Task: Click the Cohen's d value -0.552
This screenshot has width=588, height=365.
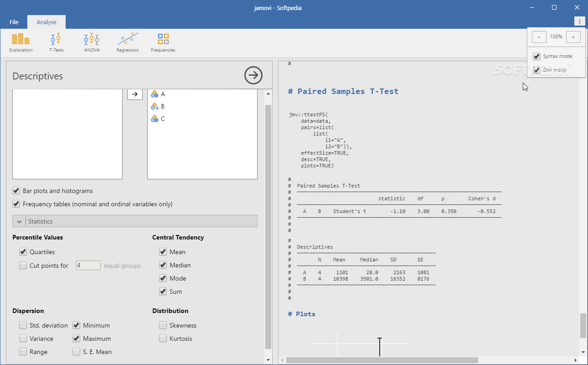Action: (487, 212)
